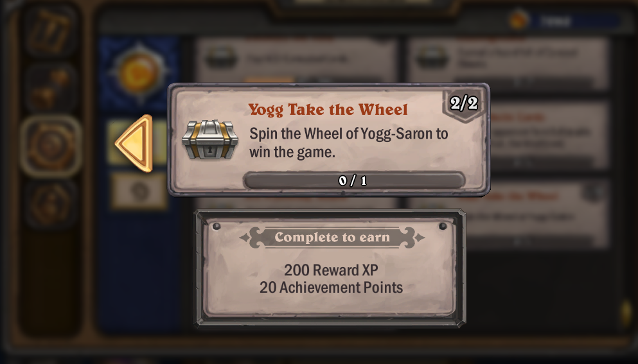Image resolution: width=638 pixels, height=364 pixels.
Task: Click the glowing yellow item at screen edge
Action: [x=627, y=313]
